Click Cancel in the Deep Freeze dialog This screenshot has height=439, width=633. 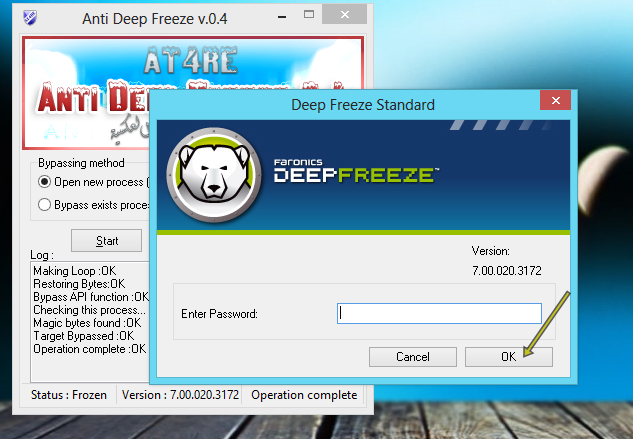pyautogui.click(x=413, y=357)
